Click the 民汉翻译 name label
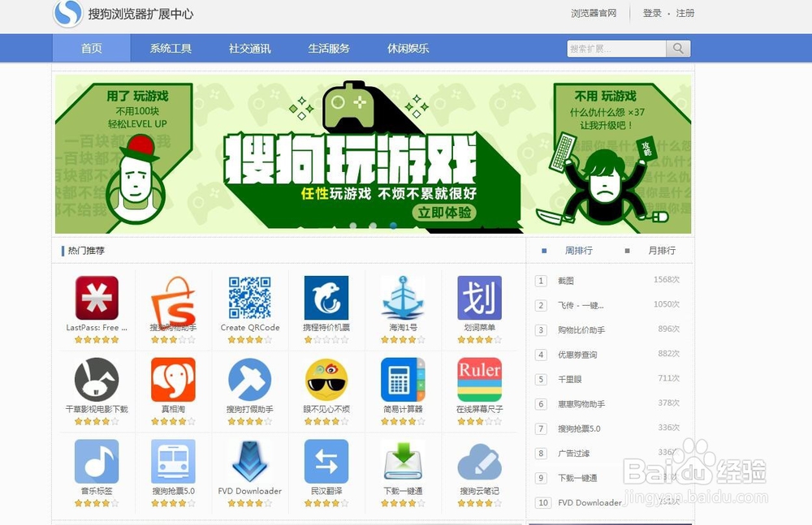Screen dimensions: 812x525 point(326,491)
